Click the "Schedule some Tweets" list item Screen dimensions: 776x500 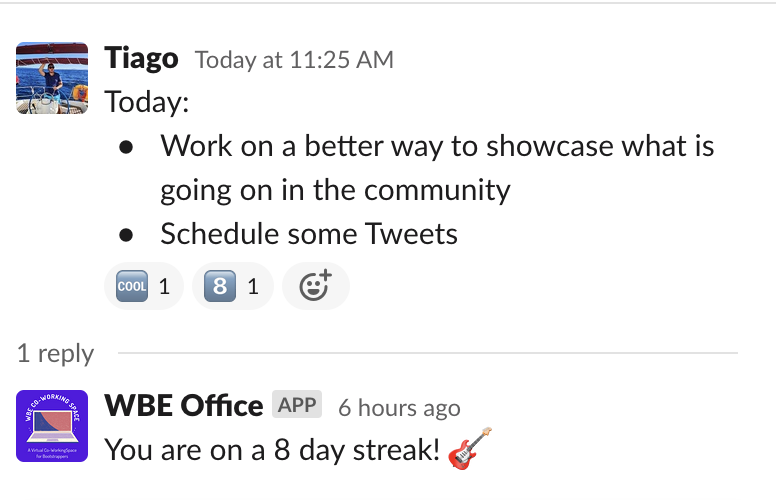(309, 234)
